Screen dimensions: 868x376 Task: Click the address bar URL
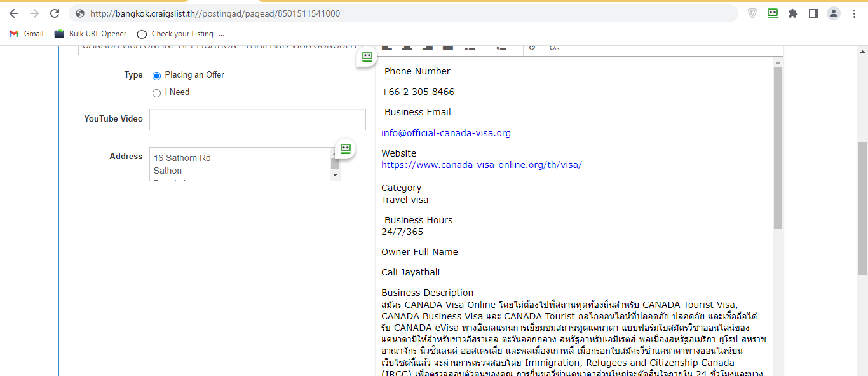[215, 13]
